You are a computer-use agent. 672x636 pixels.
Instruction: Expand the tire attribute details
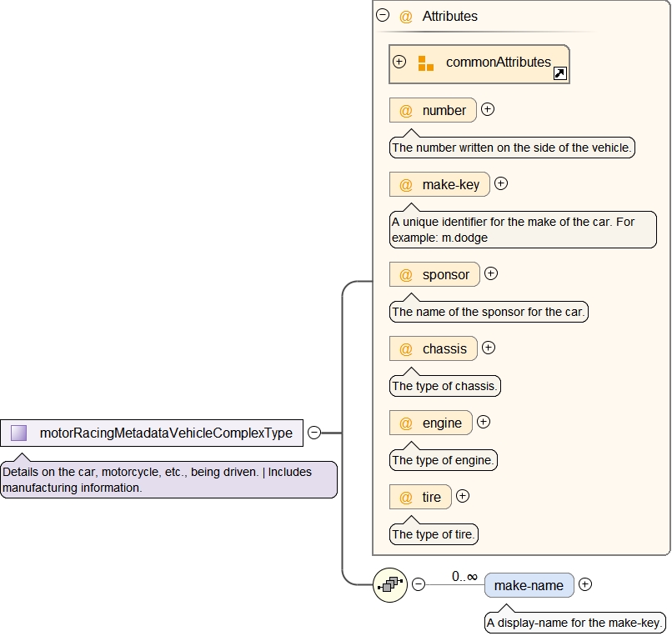[x=463, y=496]
